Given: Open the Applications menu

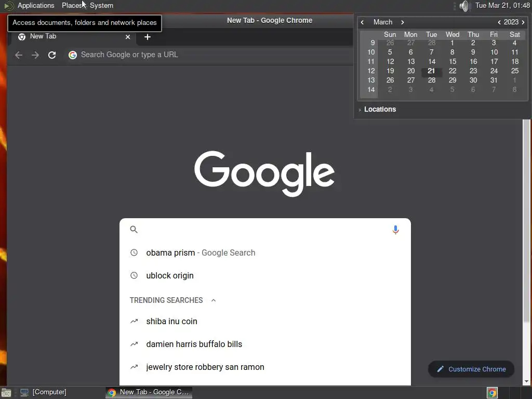Looking at the screenshot, I should coord(36,6).
